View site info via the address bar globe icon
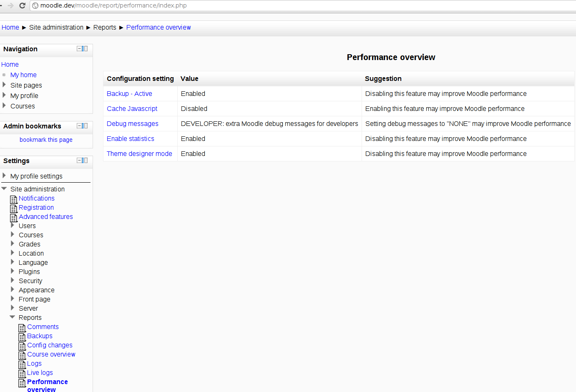Screen dimensions: 576x392 click(x=35, y=5)
